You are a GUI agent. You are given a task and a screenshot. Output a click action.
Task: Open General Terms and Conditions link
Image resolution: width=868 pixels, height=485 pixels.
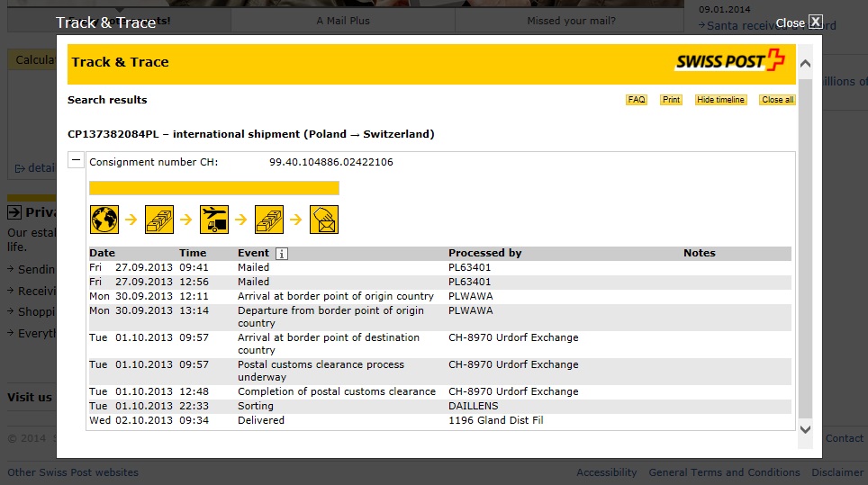pos(724,472)
